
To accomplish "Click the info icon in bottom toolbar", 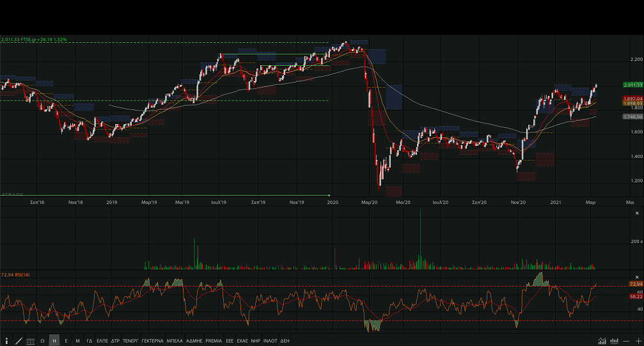I will click(x=6, y=341).
